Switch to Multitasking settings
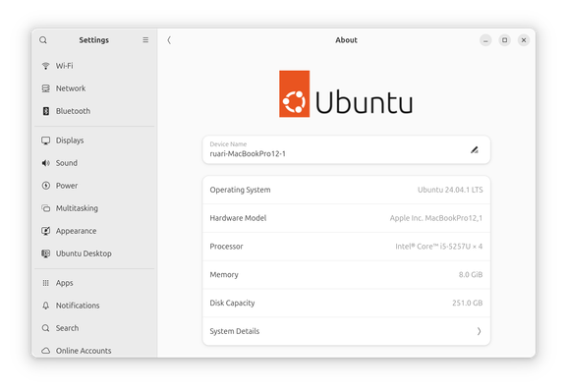This screenshot has height=392, width=567. [x=94, y=208]
